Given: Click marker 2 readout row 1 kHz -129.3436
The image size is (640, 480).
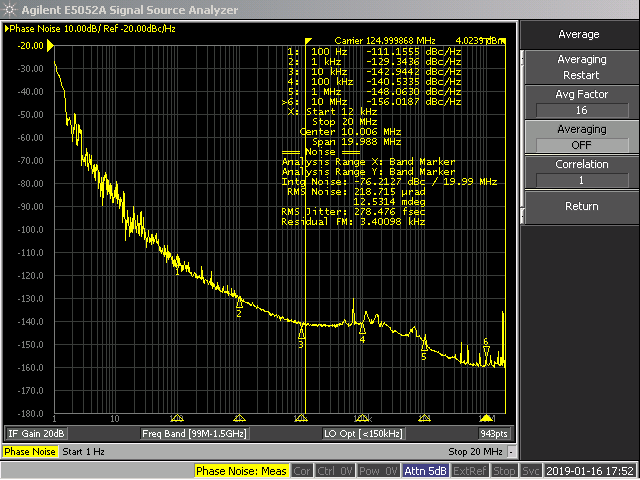Looking at the screenshot, I should (374, 62).
